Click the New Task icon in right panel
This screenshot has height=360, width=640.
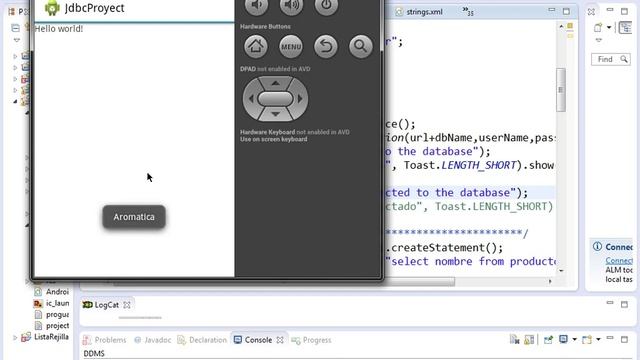pos(598,28)
